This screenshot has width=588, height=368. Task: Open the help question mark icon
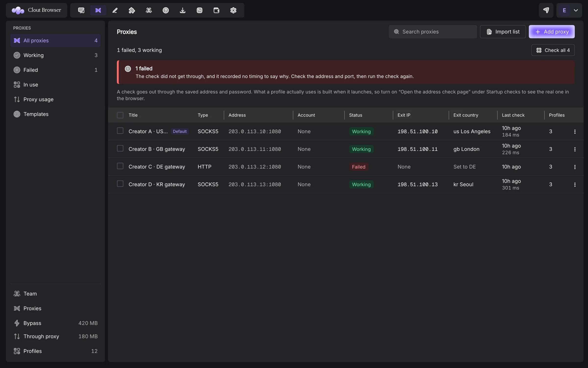(166, 10)
